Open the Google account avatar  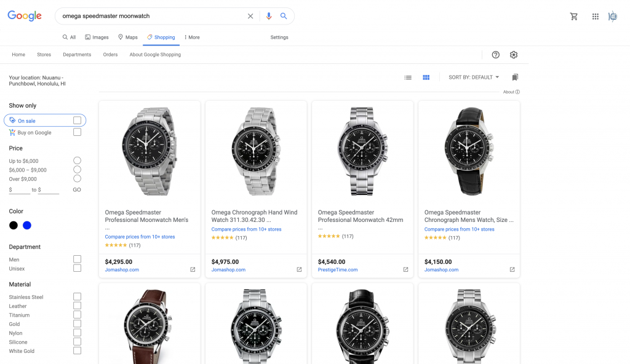[x=613, y=17]
